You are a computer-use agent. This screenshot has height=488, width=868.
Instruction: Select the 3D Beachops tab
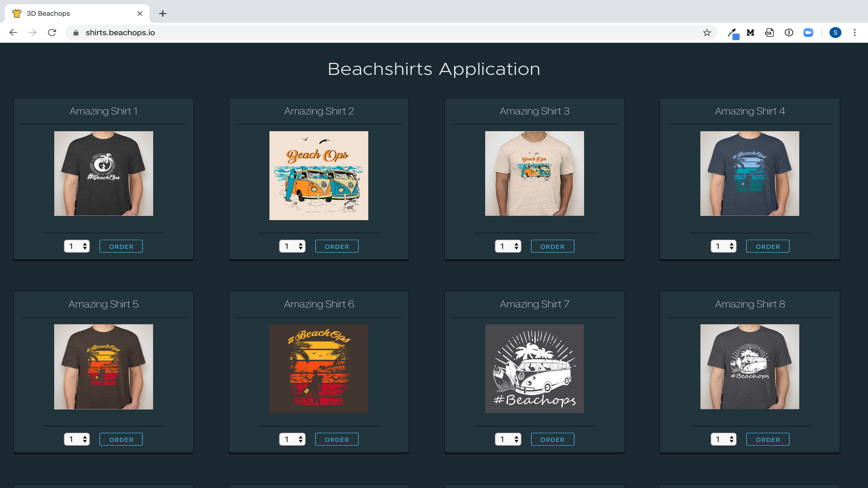tap(77, 14)
